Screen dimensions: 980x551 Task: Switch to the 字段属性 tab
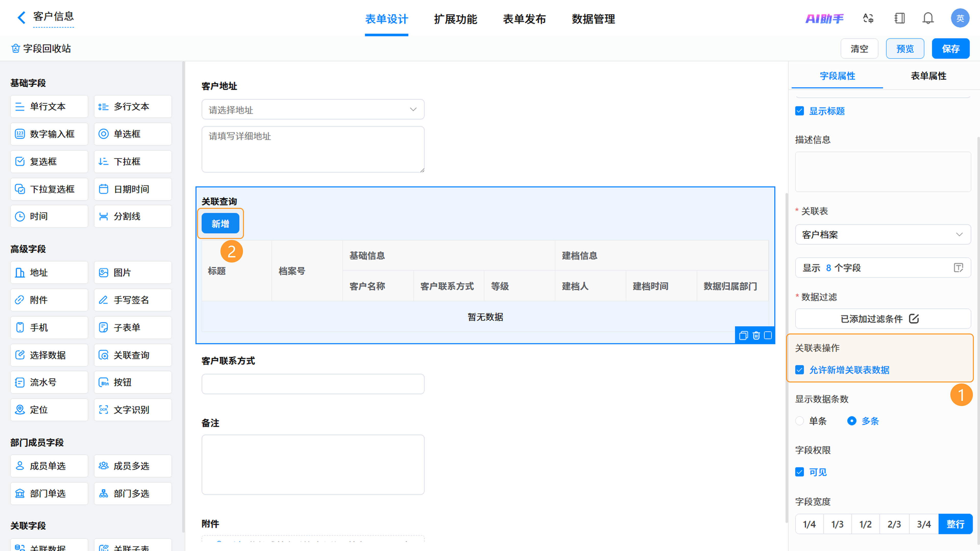837,76
